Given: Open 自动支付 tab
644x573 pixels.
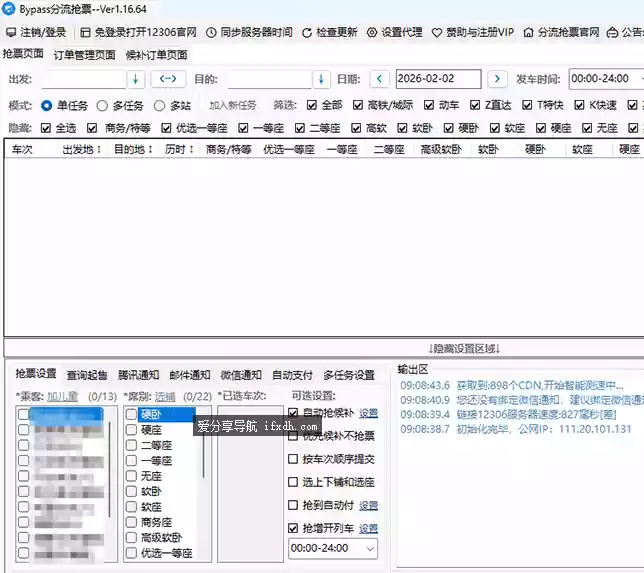Looking at the screenshot, I should pos(292,375).
